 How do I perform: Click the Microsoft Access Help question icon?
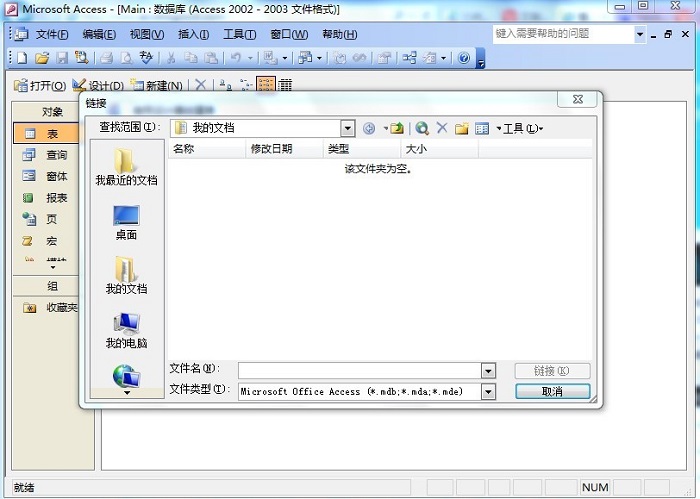[464, 58]
